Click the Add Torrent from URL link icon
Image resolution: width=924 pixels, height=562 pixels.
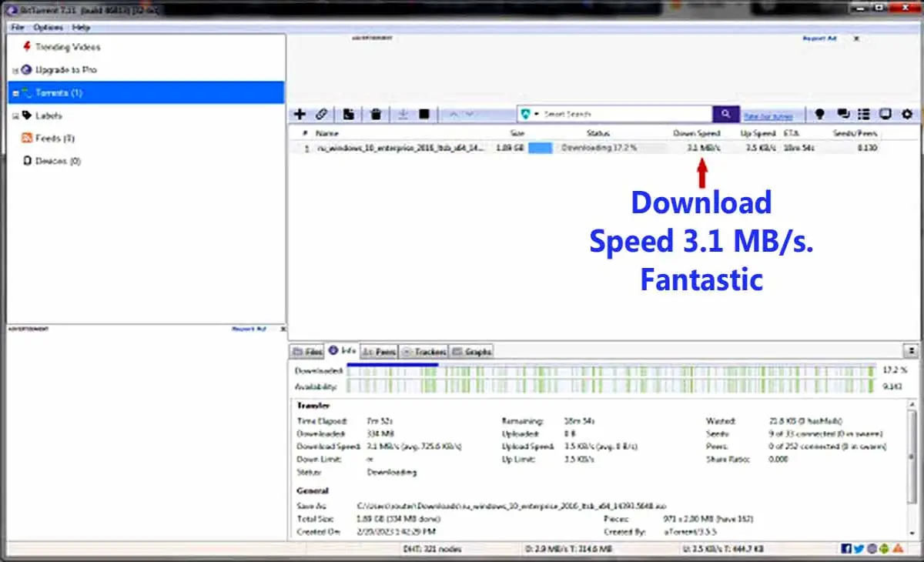tap(322, 114)
